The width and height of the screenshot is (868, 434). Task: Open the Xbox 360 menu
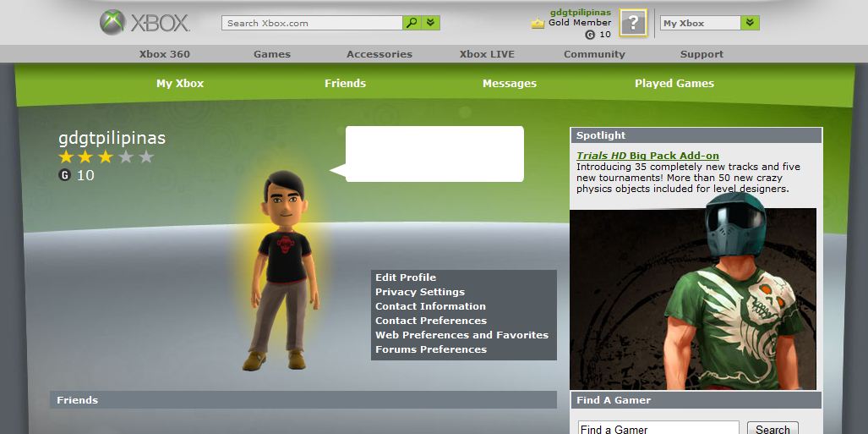point(165,54)
